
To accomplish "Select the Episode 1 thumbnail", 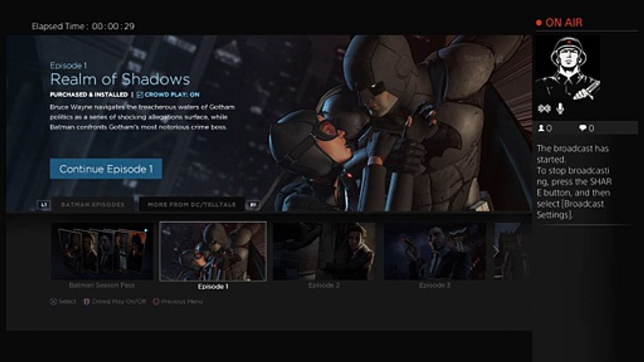I will 213,251.
